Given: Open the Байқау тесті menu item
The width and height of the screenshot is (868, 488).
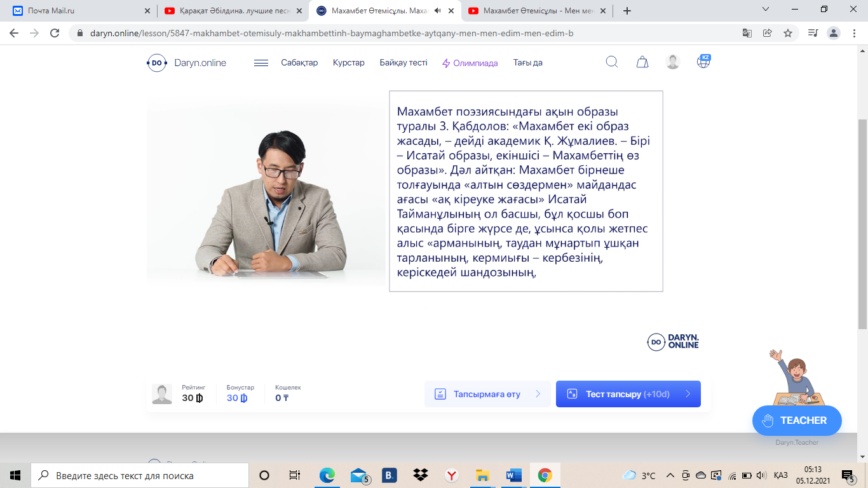Looking at the screenshot, I should (403, 63).
